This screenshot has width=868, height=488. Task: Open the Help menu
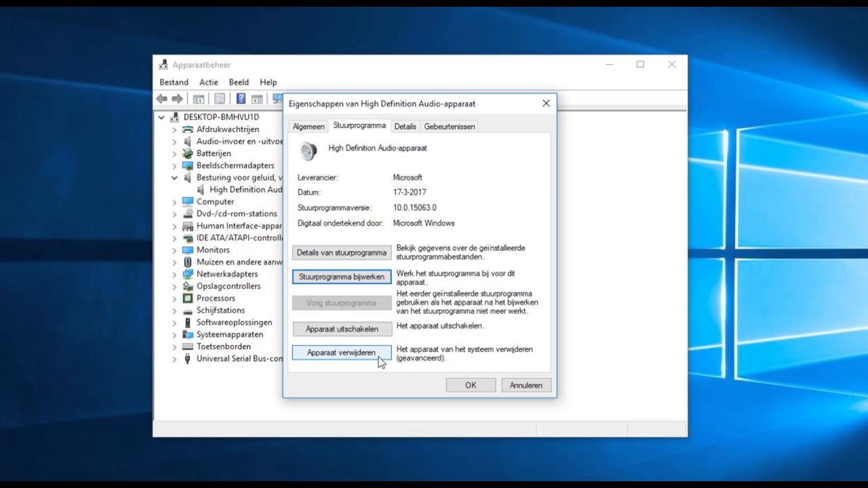click(269, 82)
